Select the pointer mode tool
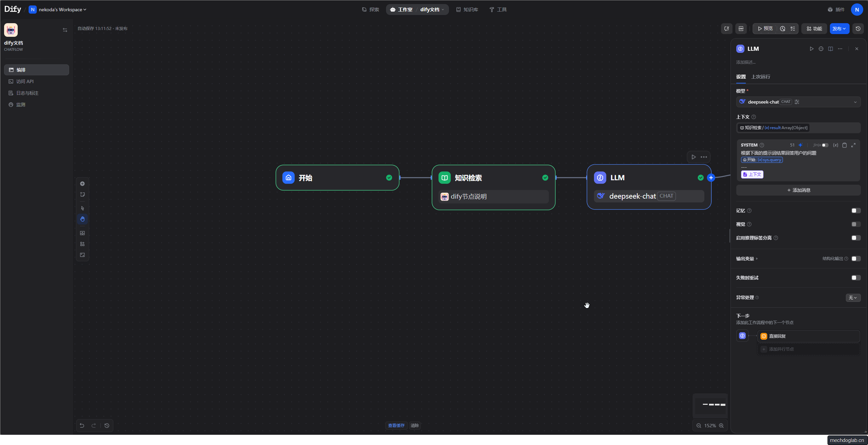The width and height of the screenshot is (868, 445). pos(82,208)
